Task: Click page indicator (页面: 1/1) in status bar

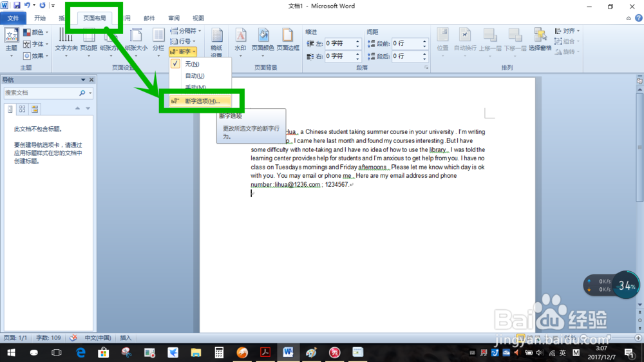Action: (15, 338)
